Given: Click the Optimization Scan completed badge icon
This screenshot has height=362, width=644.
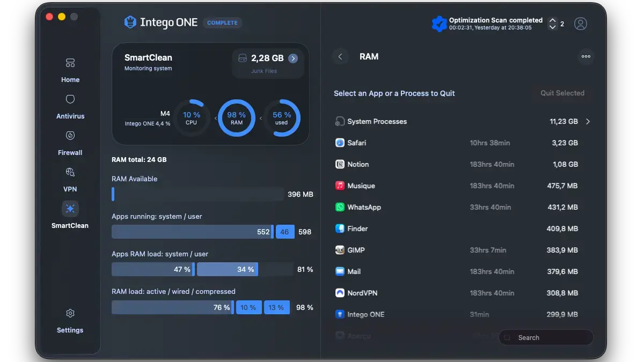Looking at the screenshot, I should click(439, 24).
